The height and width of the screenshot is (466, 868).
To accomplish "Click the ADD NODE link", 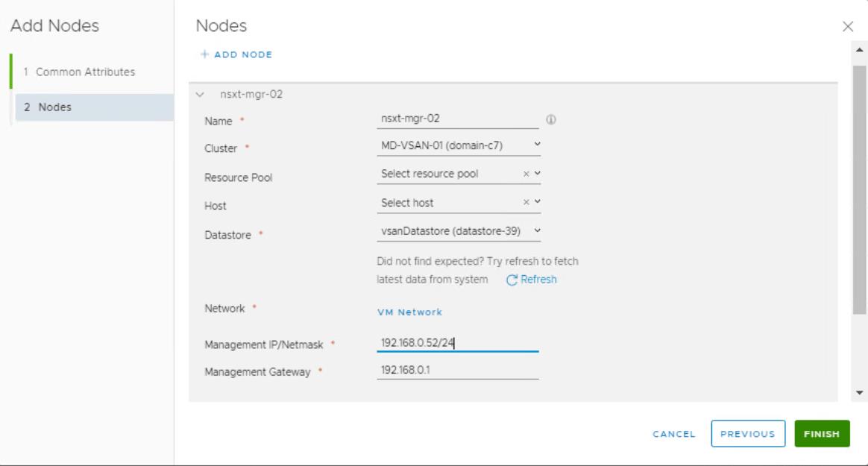I will 243,54.
